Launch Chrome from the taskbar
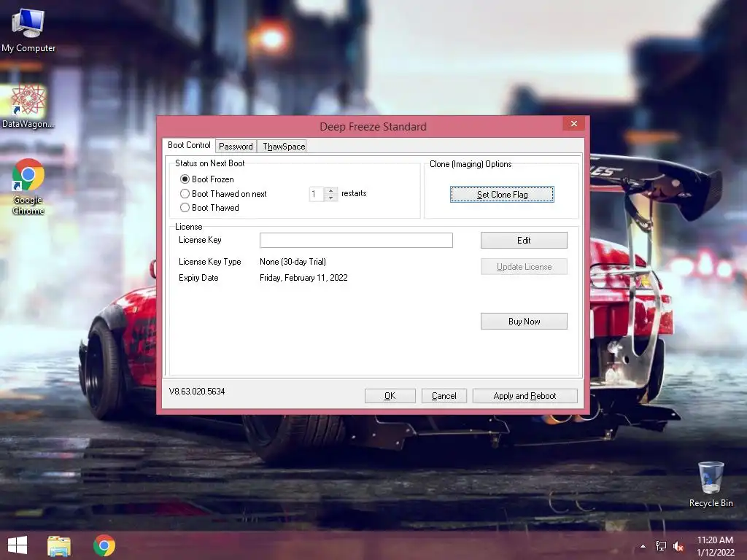Viewport: 747px width, 560px height. [104, 545]
